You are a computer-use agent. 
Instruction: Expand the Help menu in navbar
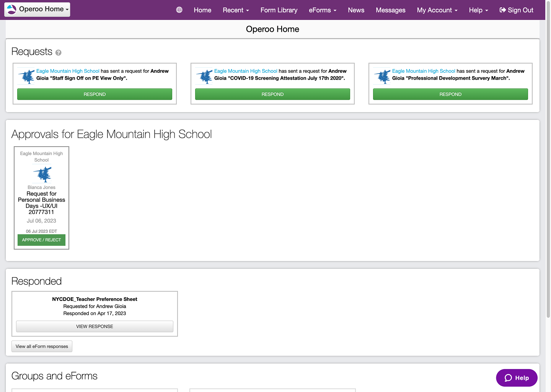click(x=478, y=10)
